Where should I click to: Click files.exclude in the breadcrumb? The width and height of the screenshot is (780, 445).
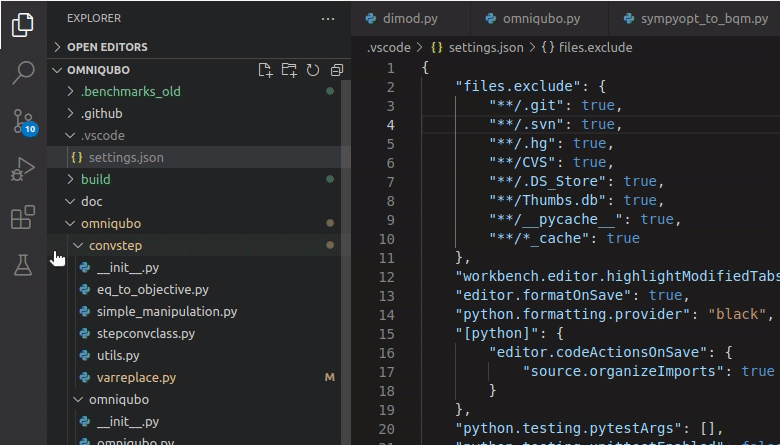(x=595, y=48)
